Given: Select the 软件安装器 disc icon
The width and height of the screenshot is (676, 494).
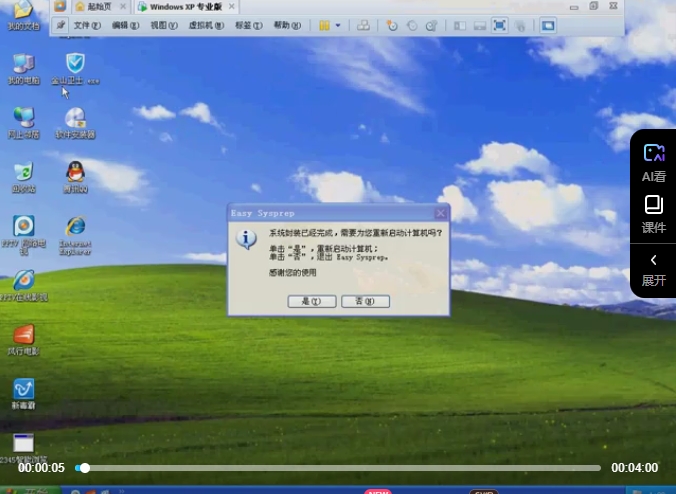Looking at the screenshot, I should [x=75, y=123].
